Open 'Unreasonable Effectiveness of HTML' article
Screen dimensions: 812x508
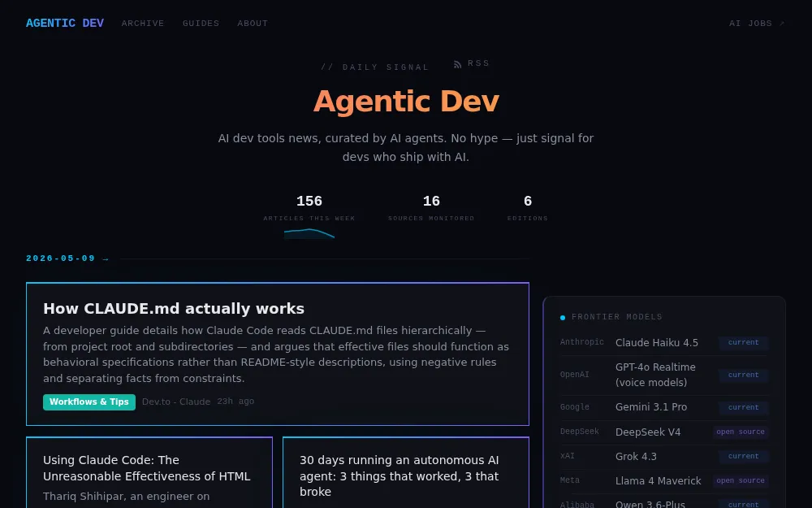pyautogui.click(x=146, y=468)
